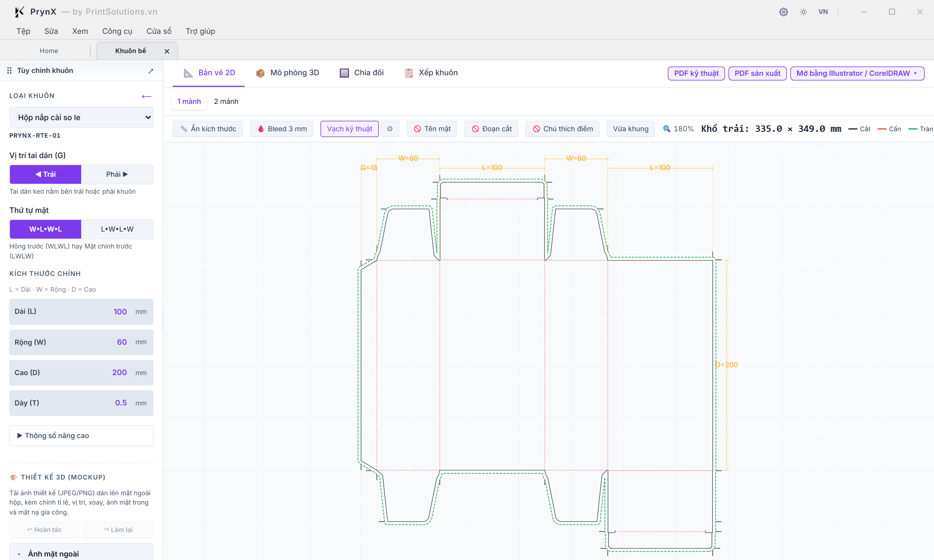
Task: Open Vạch kỹ thuật settings gear
Action: [x=390, y=129]
